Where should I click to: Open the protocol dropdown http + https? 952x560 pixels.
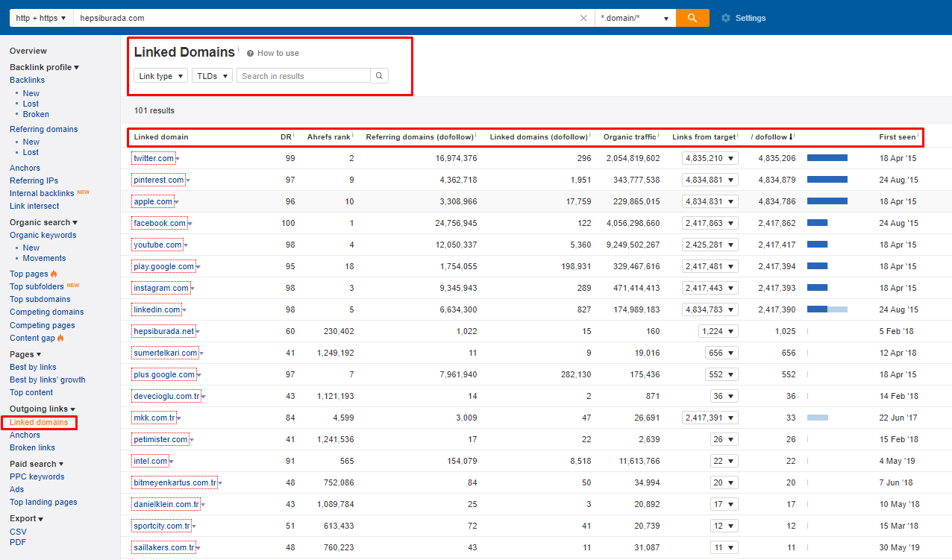click(41, 18)
